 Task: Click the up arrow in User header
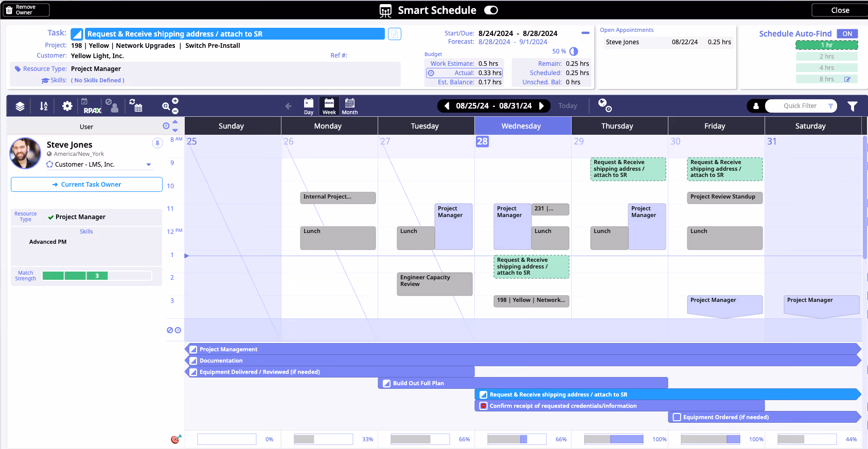click(175, 122)
